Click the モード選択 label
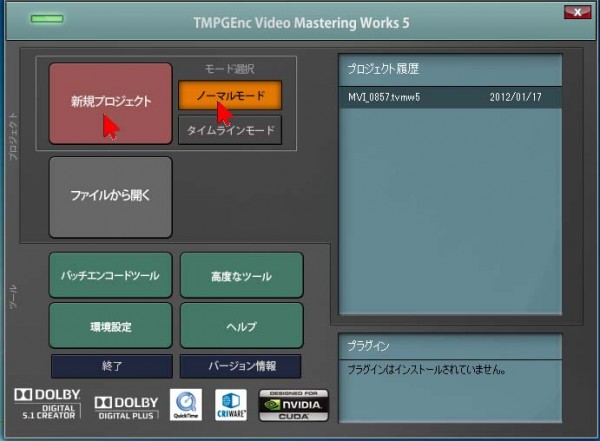 [229, 69]
